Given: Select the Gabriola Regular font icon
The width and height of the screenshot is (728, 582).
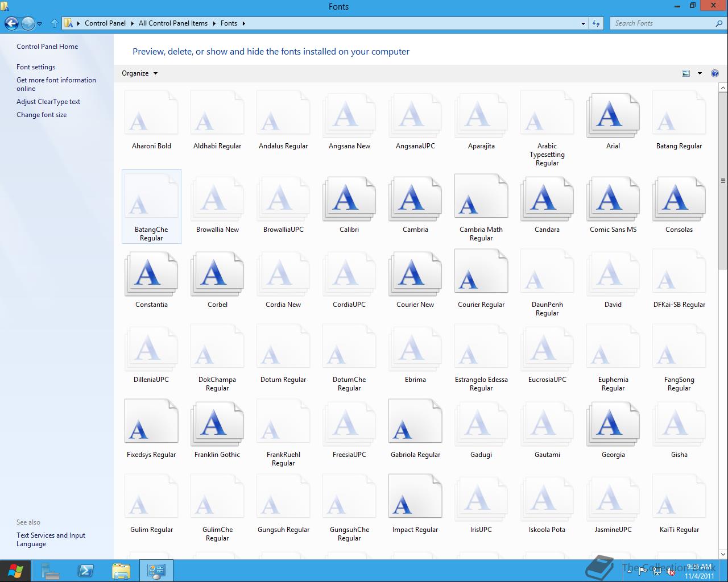Looking at the screenshot, I should 415,422.
